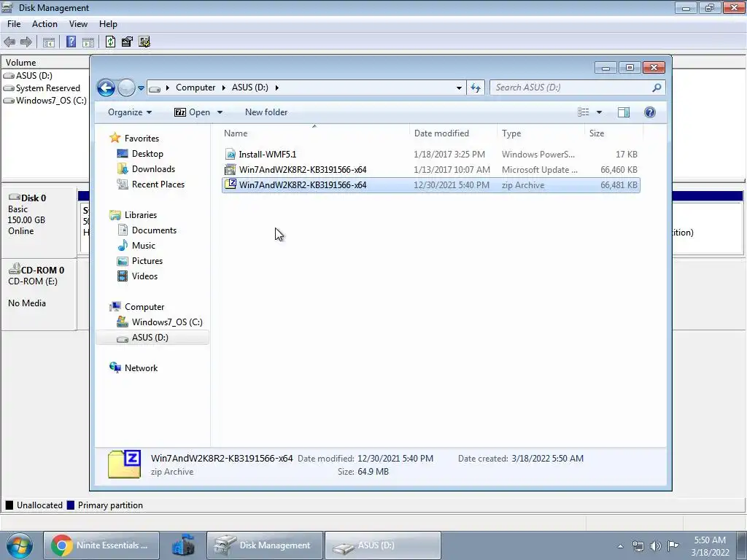The image size is (747, 560).
Task: Select Favorites in navigation pane
Action: (142, 138)
